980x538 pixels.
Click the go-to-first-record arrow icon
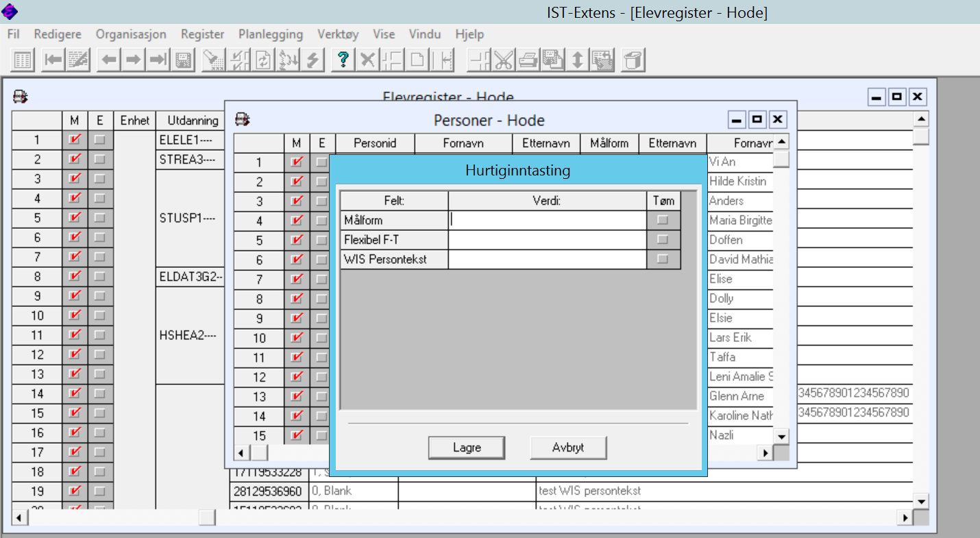coord(53,60)
